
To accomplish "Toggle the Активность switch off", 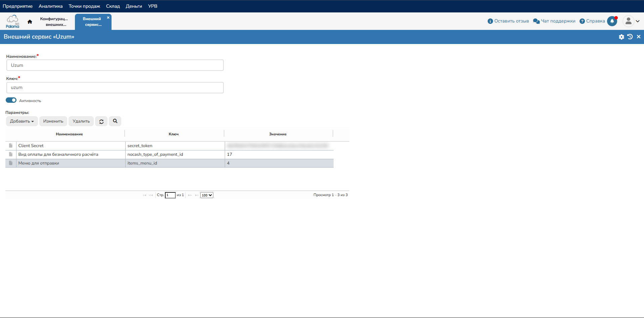I will tap(11, 100).
